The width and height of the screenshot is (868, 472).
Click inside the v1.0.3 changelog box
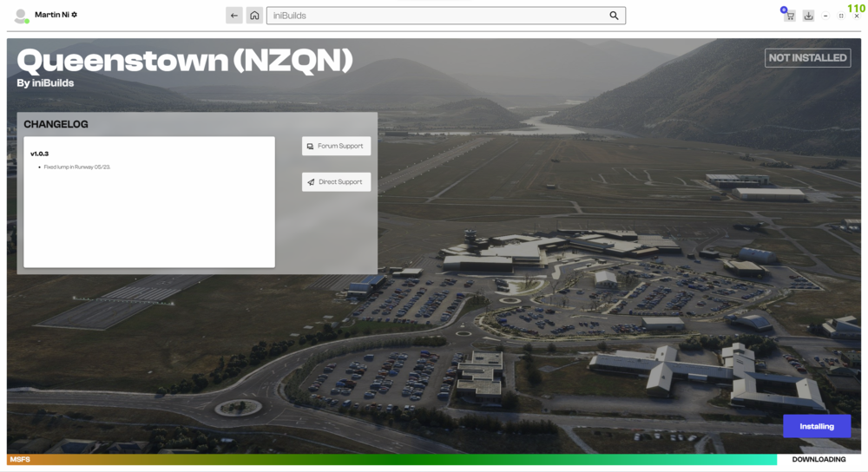(x=149, y=202)
